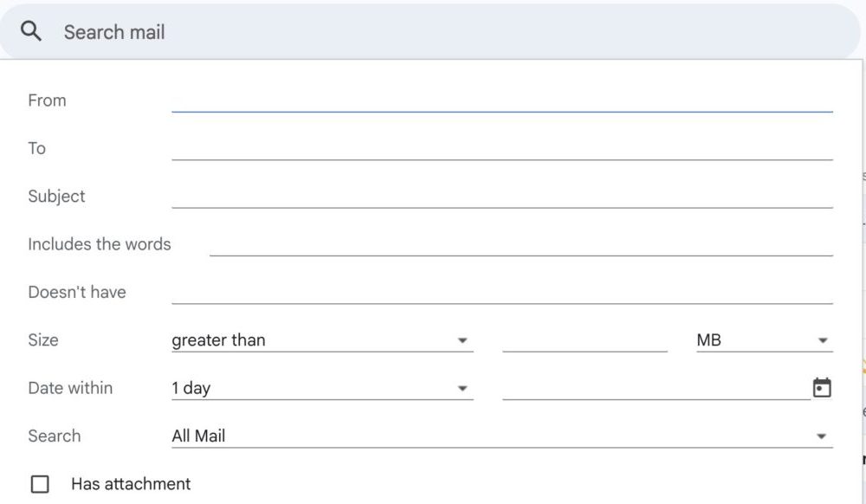866x504 pixels.
Task: Click the Has attachment label
Action: pos(131,484)
